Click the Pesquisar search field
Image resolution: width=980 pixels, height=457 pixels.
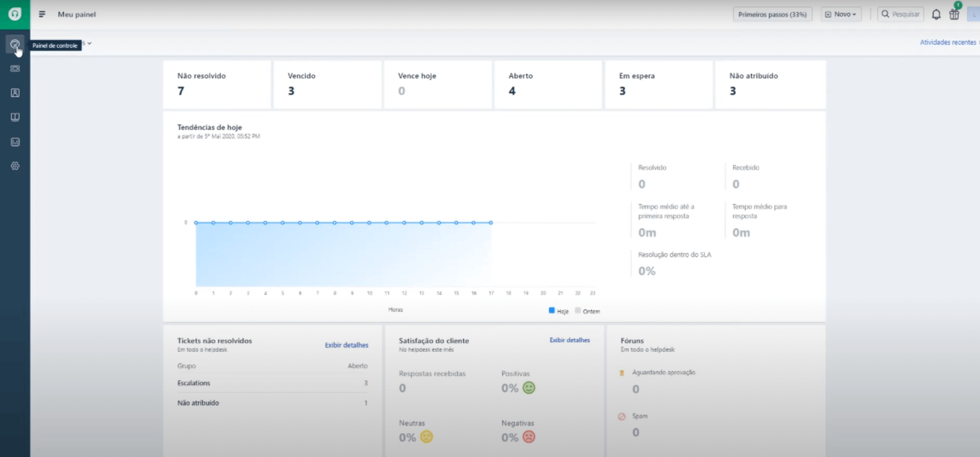tap(900, 14)
